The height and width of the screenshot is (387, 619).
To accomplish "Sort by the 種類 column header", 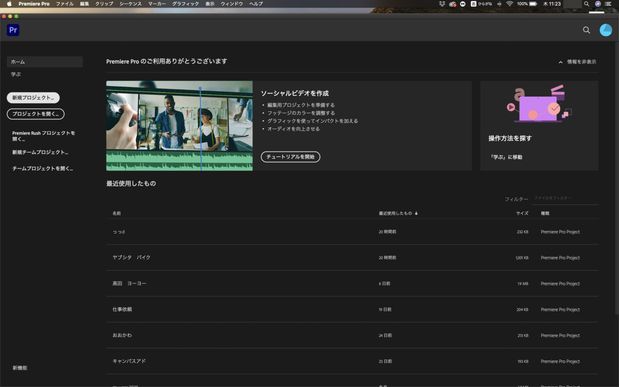I will (545, 213).
